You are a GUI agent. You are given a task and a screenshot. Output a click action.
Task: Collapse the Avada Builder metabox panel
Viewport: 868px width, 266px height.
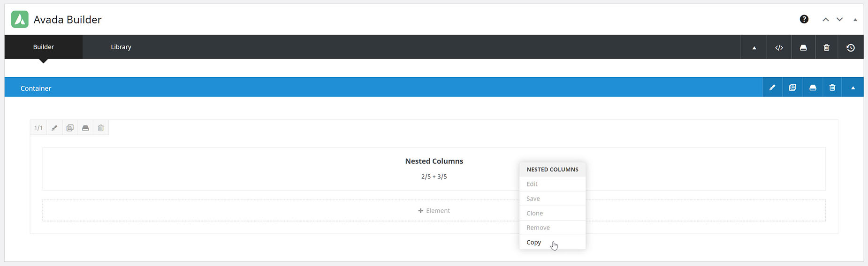point(855,20)
